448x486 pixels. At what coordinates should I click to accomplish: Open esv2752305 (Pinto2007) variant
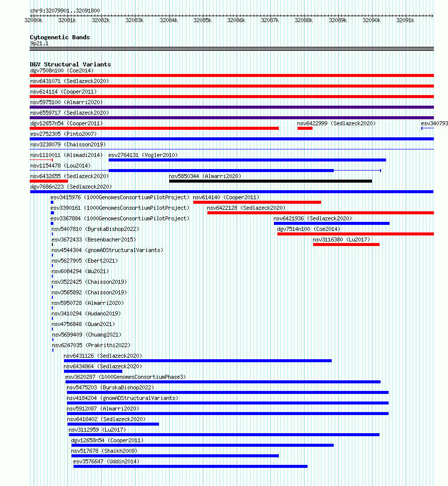pos(63,134)
